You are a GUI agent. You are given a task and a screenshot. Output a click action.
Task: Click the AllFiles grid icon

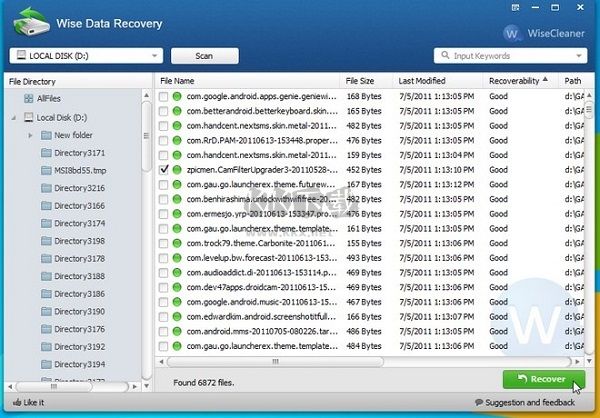point(27,99)
